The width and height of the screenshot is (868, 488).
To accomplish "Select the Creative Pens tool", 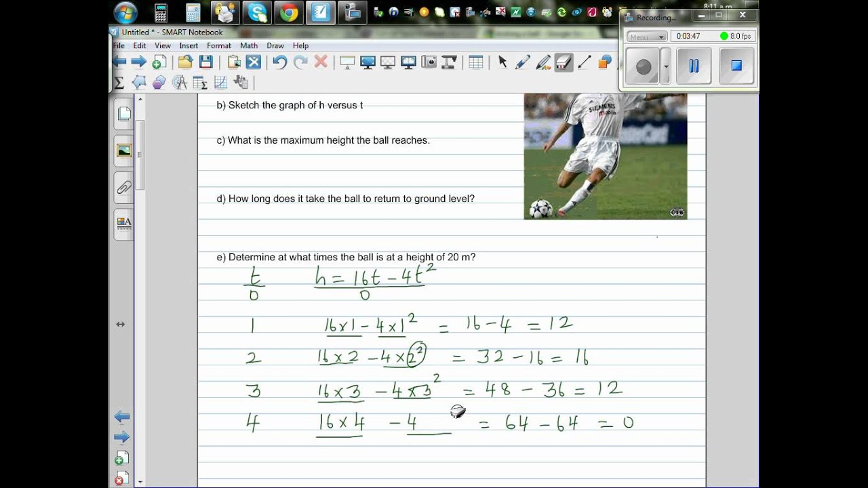I will pos(542,62).
